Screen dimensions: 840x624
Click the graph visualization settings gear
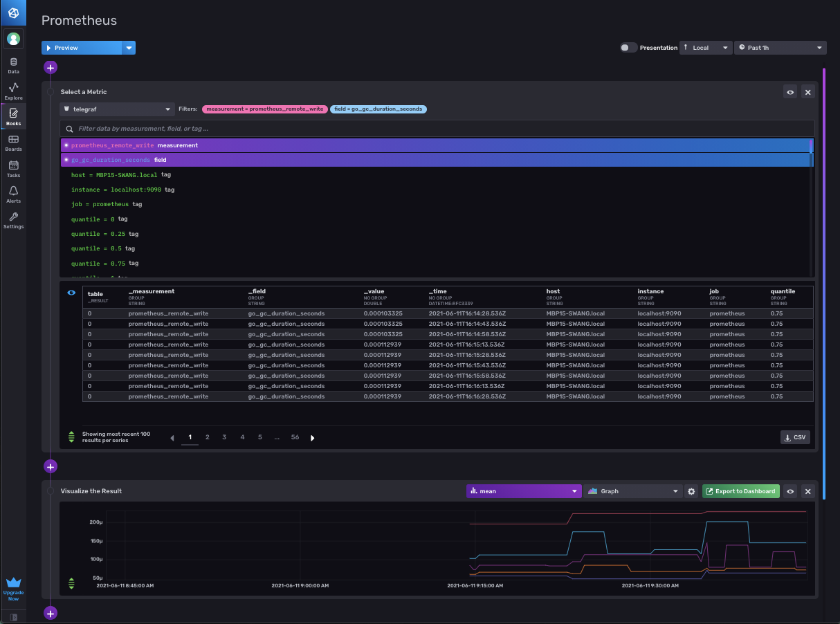coord(691,491)
